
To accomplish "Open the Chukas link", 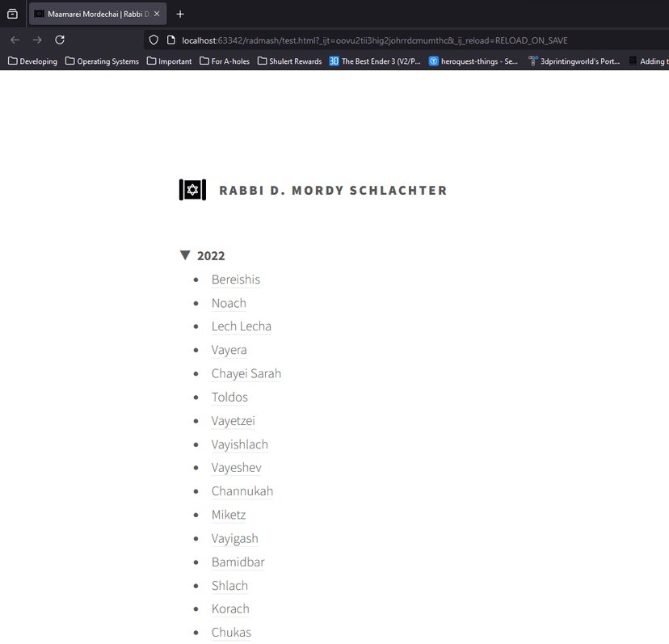I will pos(231,633).
